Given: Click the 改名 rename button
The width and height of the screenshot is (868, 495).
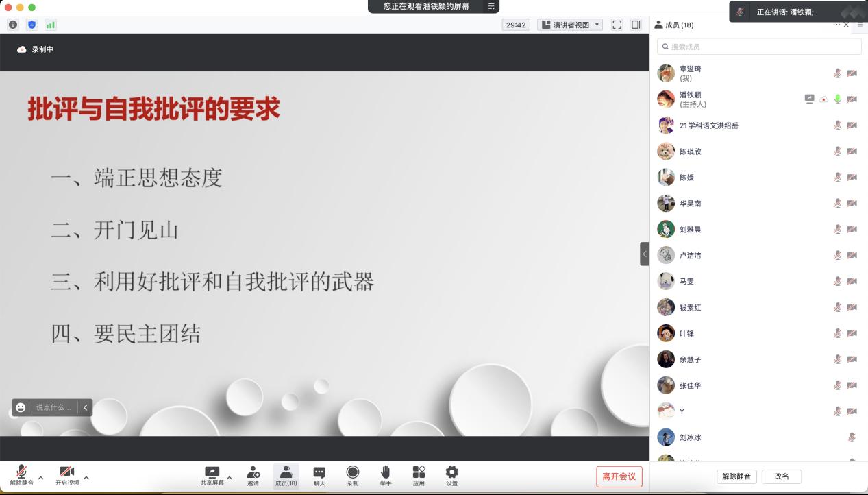Looking at the screenshot, I should click(782, 476).
